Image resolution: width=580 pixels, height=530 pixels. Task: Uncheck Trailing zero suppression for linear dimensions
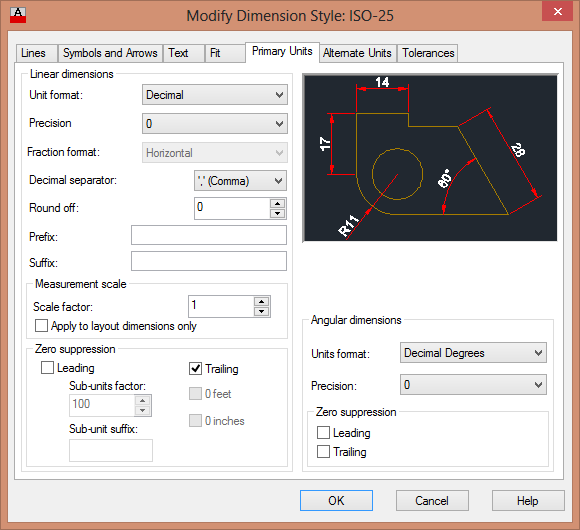[195, 368]
